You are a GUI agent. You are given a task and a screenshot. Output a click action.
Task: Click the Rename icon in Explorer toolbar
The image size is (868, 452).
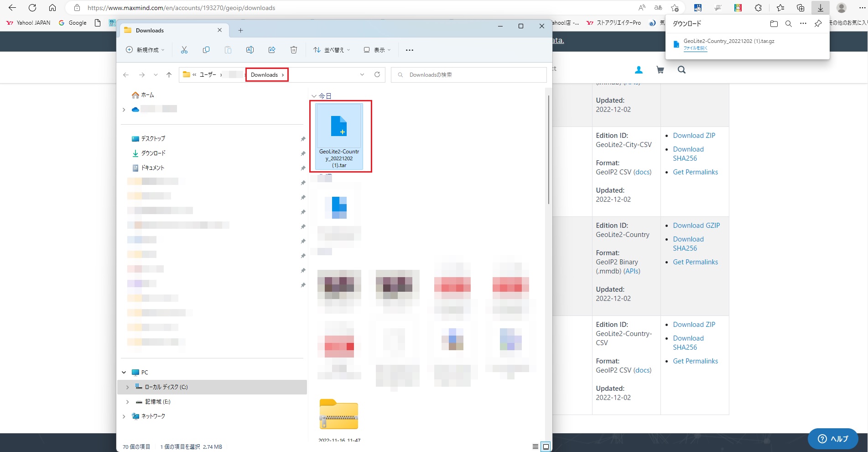click(250, 50)
